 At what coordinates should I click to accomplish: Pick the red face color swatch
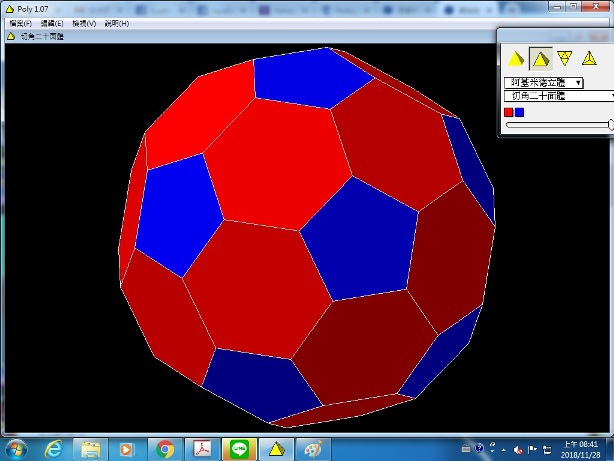[x=509, y=112]
